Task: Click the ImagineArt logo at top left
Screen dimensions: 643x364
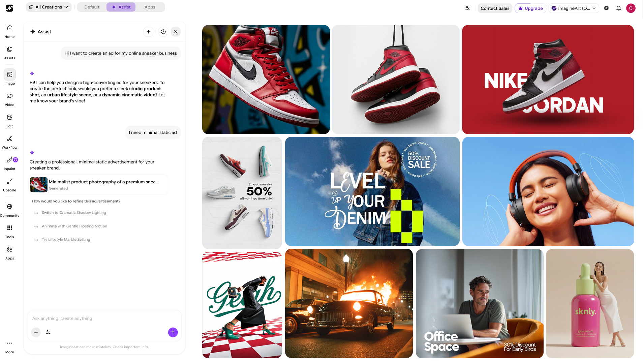Action: click(9, 8)
